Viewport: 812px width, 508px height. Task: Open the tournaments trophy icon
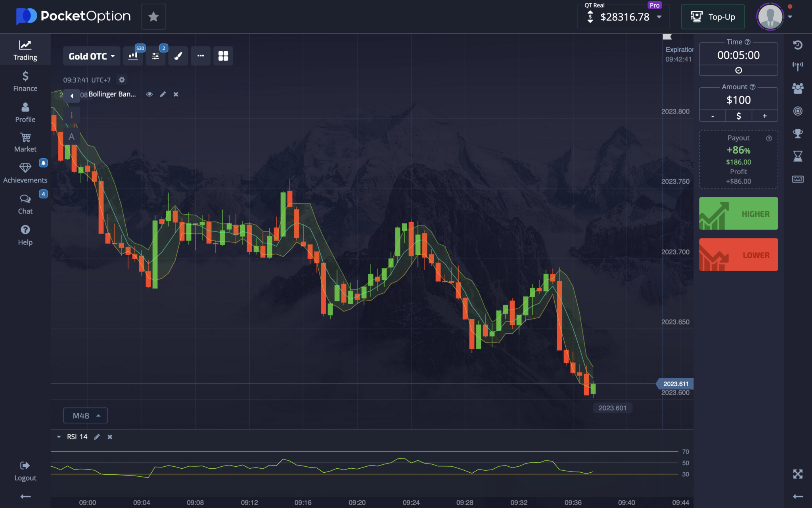pyautogui.click(x=799, y=134)
